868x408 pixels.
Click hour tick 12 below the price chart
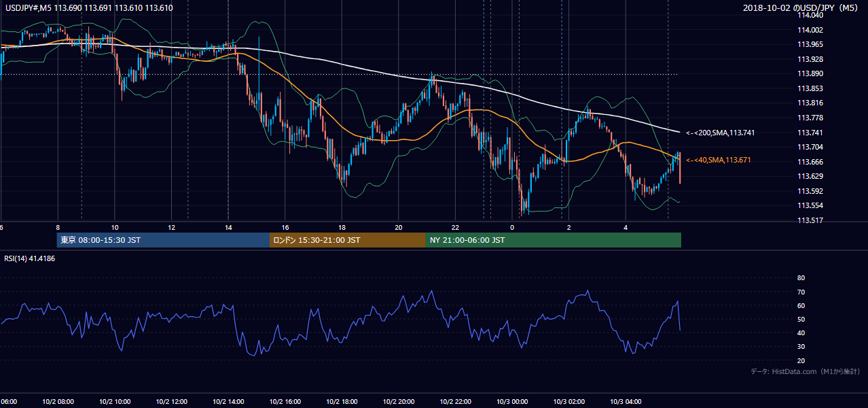[x=171, y=227]
